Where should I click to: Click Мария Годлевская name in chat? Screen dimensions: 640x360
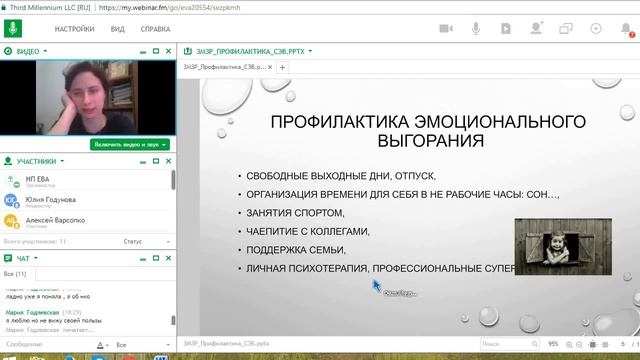pos(33,312)
